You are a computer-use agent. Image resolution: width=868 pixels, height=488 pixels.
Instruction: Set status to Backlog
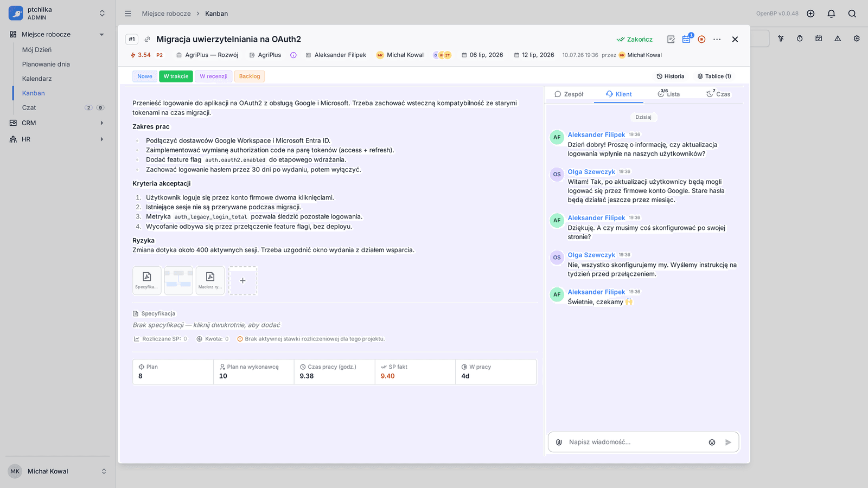[250, 76]
